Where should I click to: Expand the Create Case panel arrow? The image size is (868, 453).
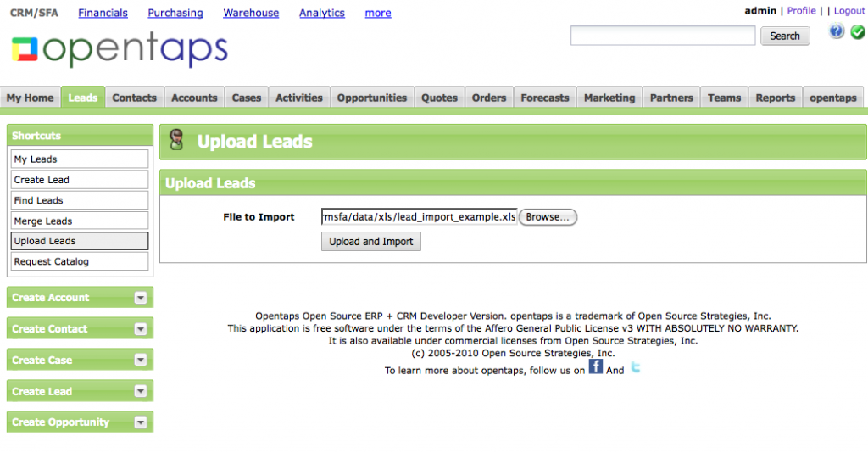point(141,360)
